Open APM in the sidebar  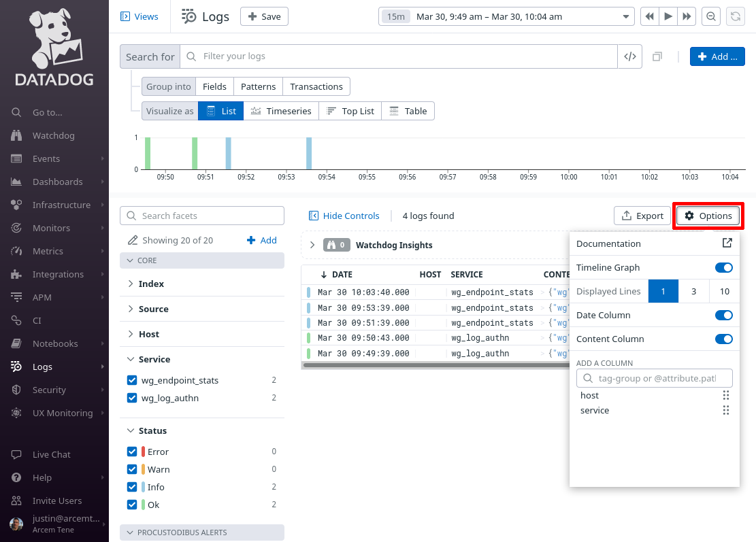click(42, 297)
